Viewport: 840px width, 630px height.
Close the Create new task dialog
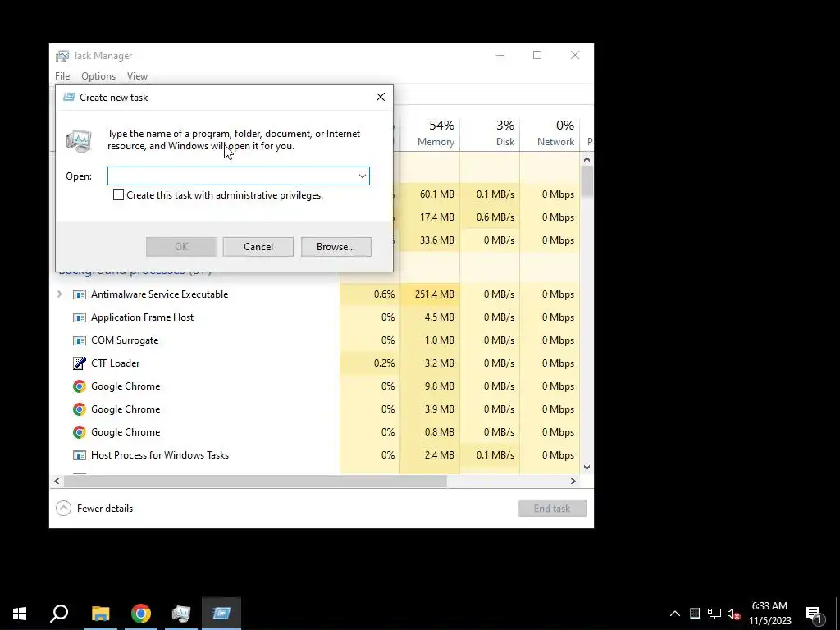tap(381, 97)
